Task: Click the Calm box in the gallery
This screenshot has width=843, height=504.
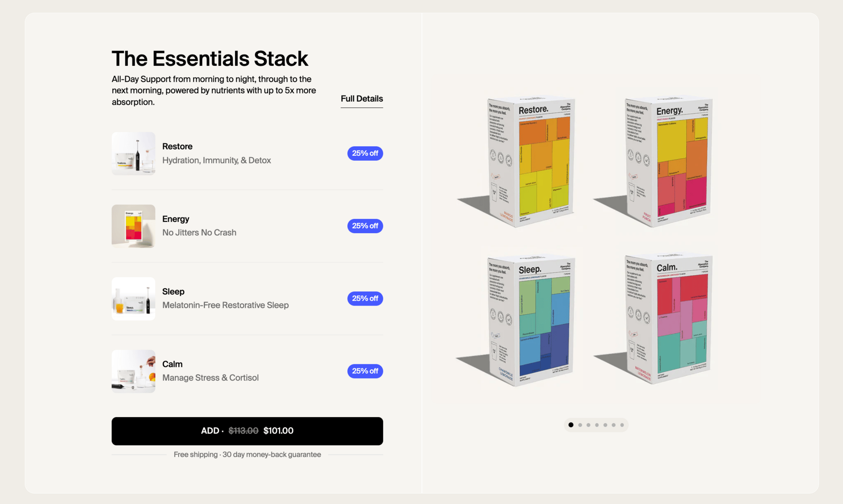Action: point(668,320)
